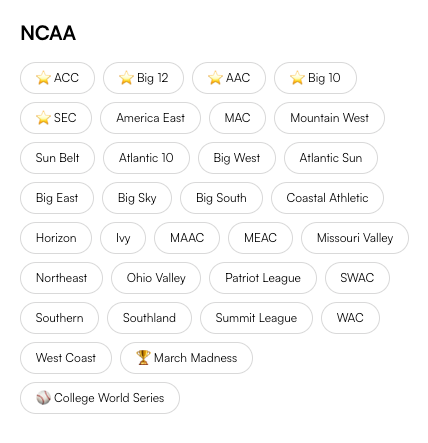Choose the Mountain West chip
The image size is (428, 443).
coord(329,118)
